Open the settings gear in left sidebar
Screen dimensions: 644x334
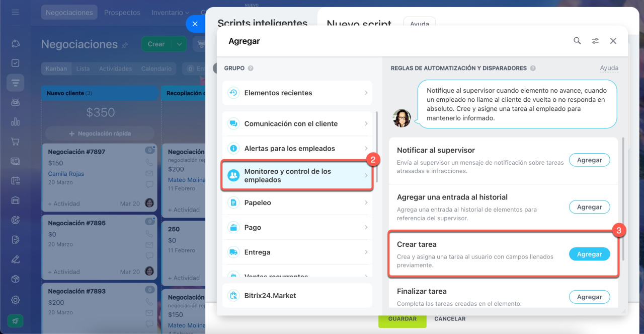(16, 300)
